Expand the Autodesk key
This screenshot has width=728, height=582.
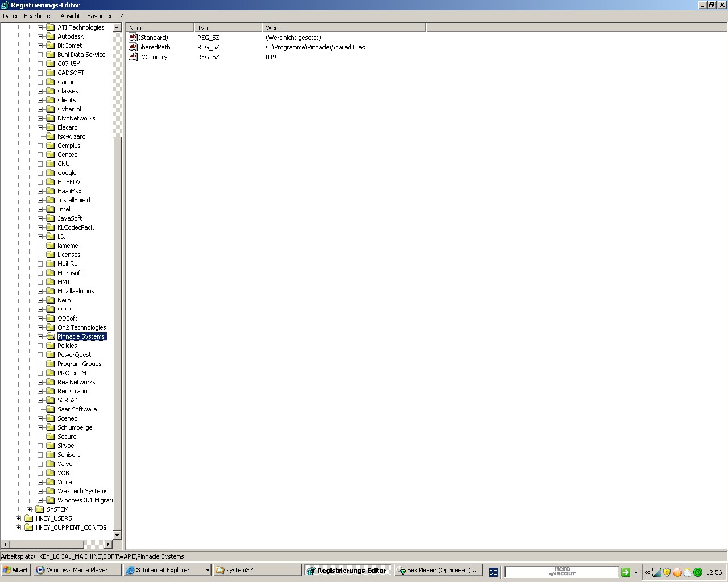click(40, 36)
